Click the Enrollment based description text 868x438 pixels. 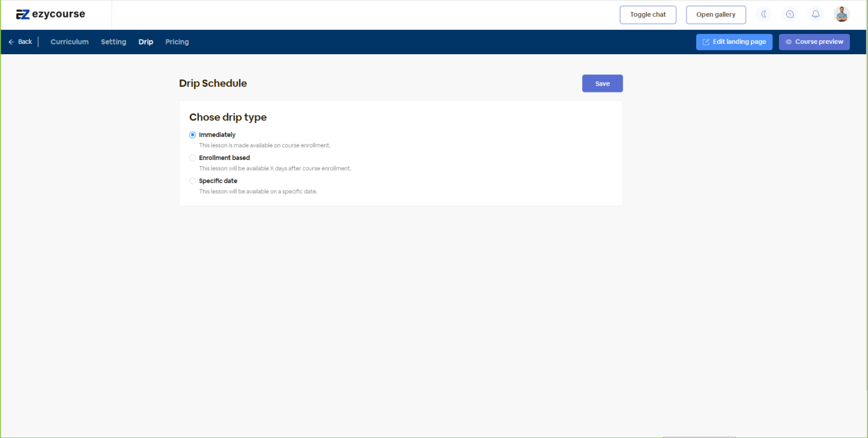[x=275, y=168]
